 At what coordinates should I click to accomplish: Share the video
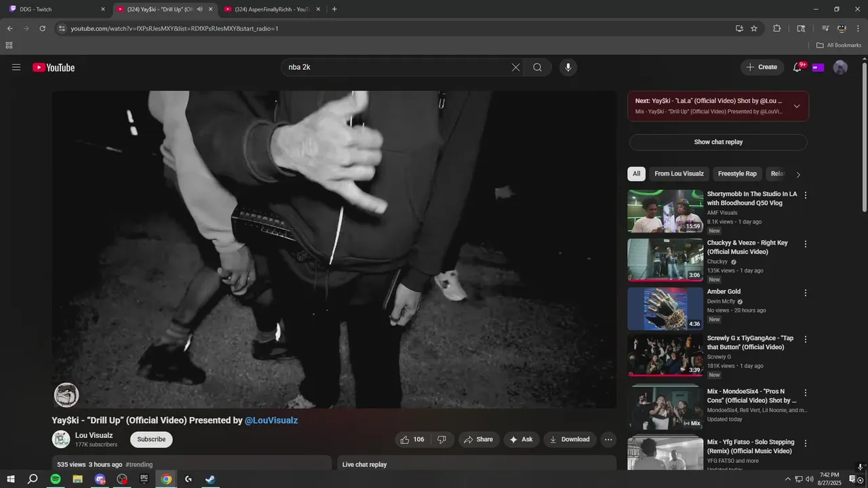[x=479, y=439]
